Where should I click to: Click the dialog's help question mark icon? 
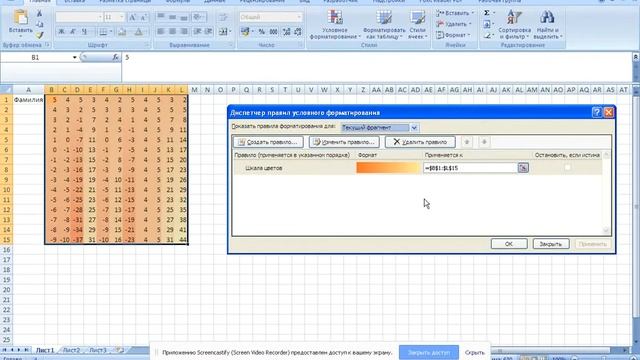coord(597,112)
